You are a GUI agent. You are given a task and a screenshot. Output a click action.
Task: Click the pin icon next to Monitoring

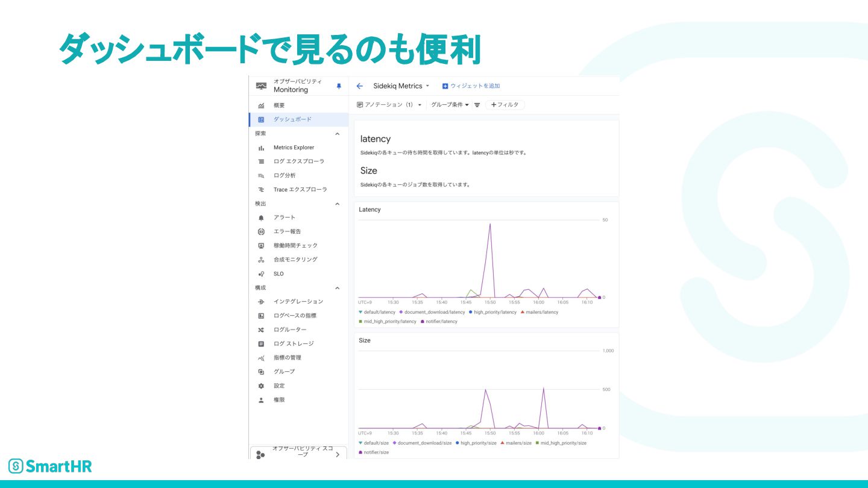[x=339, y=86]
